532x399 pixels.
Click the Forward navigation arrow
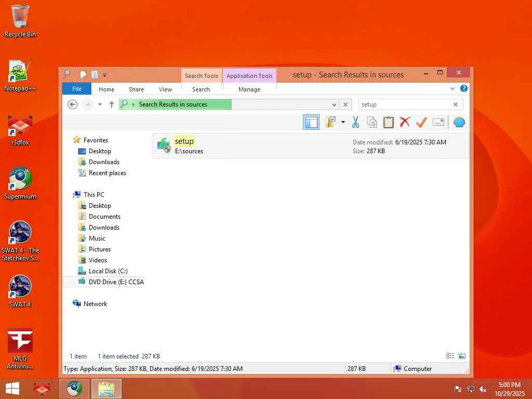point(87,104)
